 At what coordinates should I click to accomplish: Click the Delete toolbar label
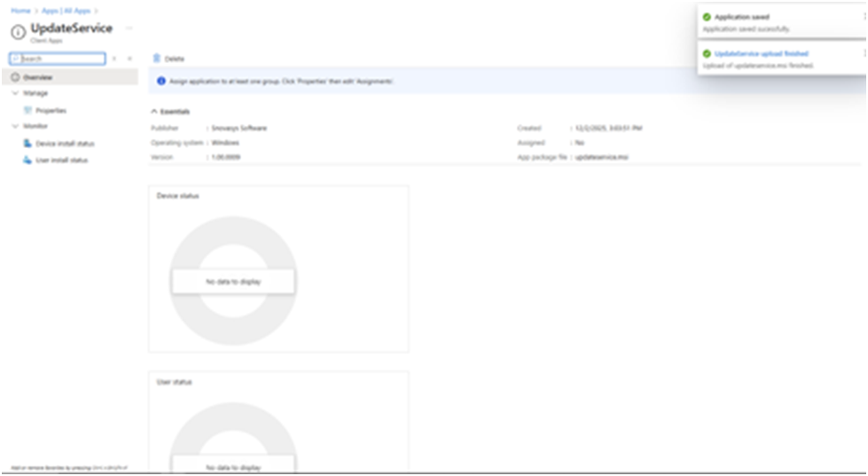click(175, 59)
